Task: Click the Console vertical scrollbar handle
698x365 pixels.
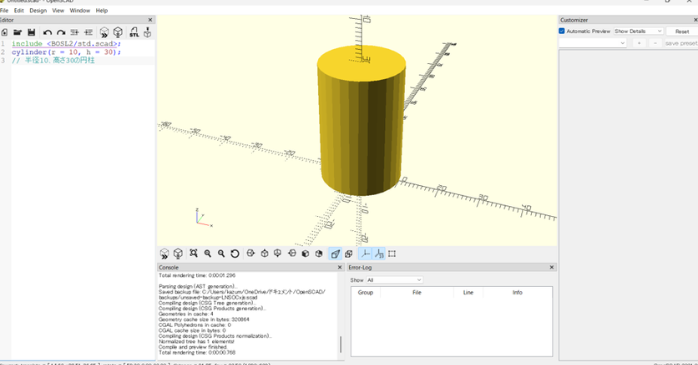Action: point(341,344)
